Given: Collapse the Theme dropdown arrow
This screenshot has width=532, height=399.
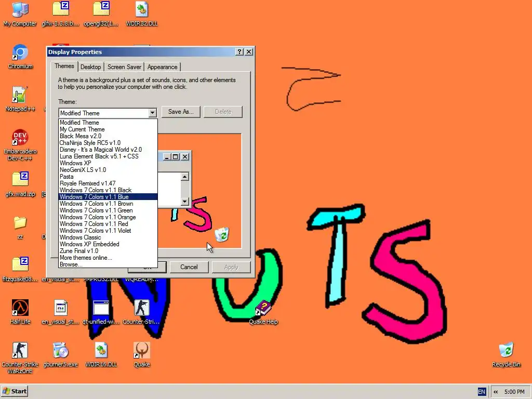Looking at the screenshot, I should [x=152, y=113].
